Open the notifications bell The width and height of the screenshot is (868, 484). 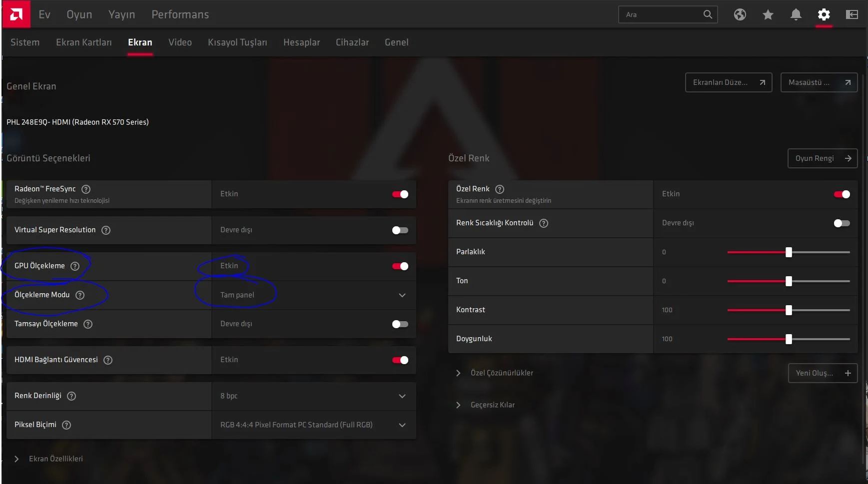pyautogui.click(x=796, y=14)
